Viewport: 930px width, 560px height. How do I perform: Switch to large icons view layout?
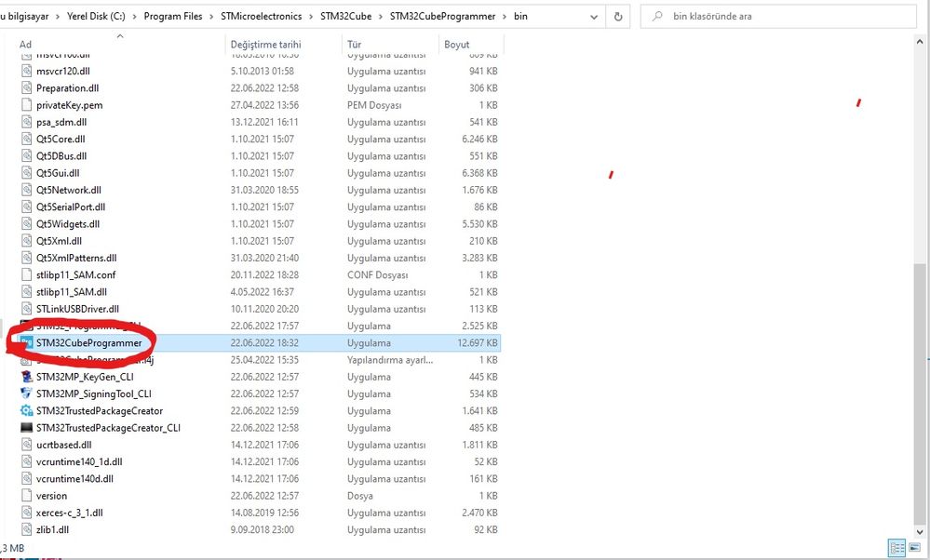coord(915,548)
